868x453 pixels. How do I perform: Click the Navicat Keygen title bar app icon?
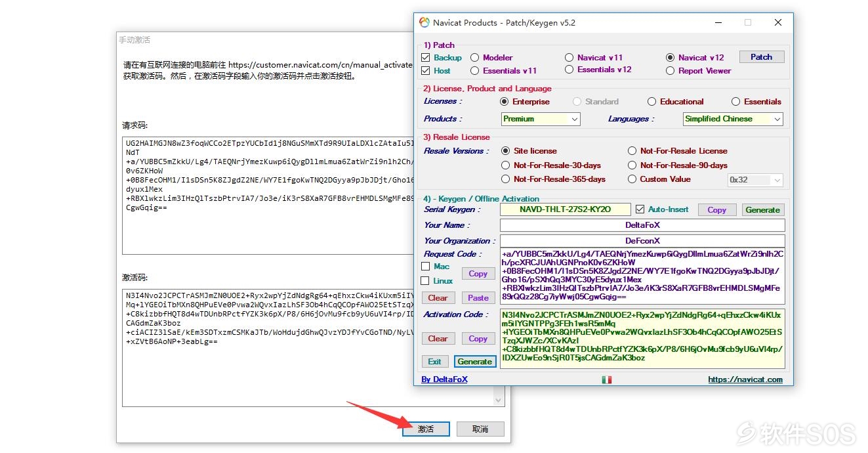pos(424,22)
